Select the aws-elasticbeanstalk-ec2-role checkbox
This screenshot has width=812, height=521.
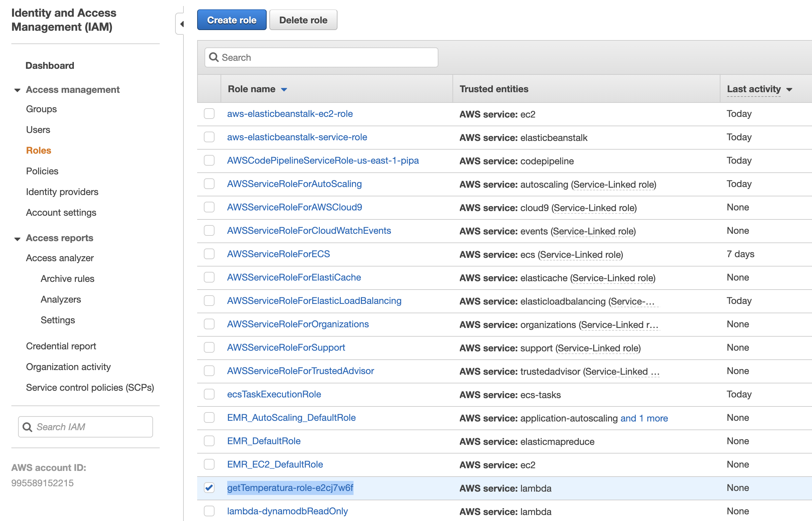pos(209,114)
